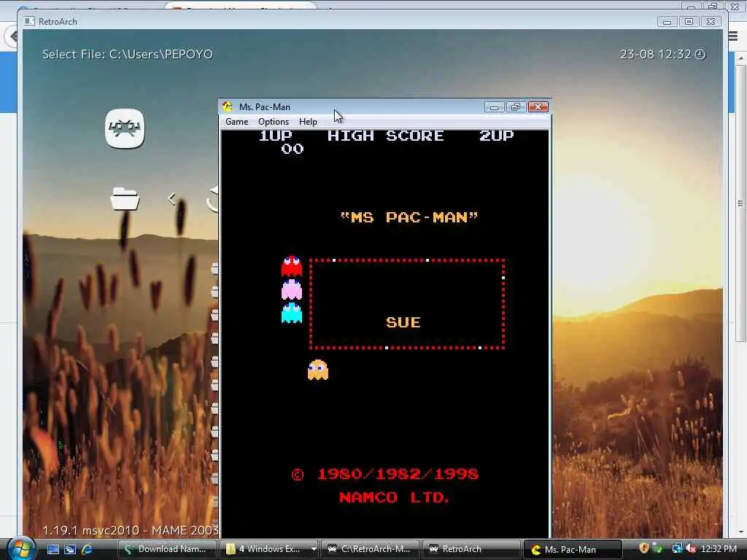Click the cyan Inky ghost sprite
This screenshot has width=747, height=560.
click(292, 313)
